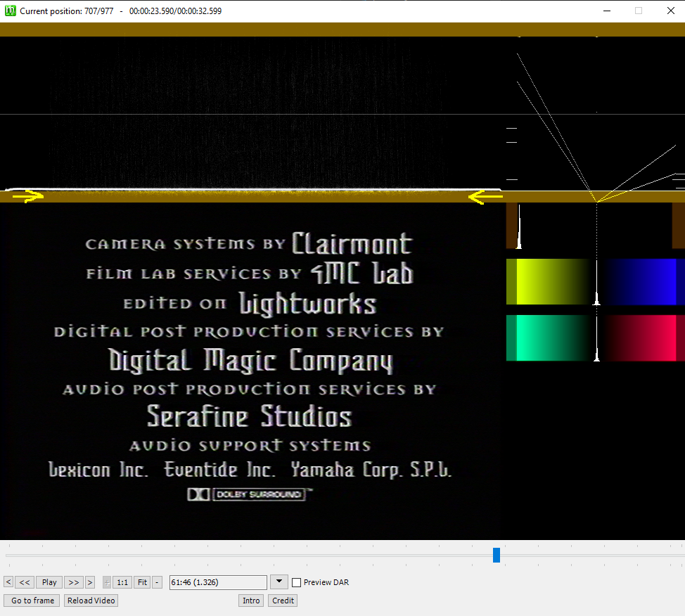Zoom out with the '-' button

tap(158, 582)
